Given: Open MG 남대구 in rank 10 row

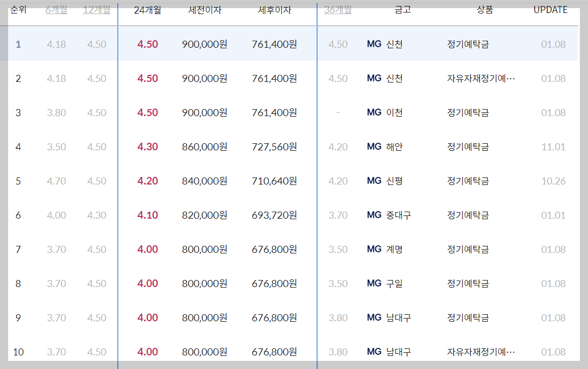Looking at the screenshot, I should click(389, 352).
